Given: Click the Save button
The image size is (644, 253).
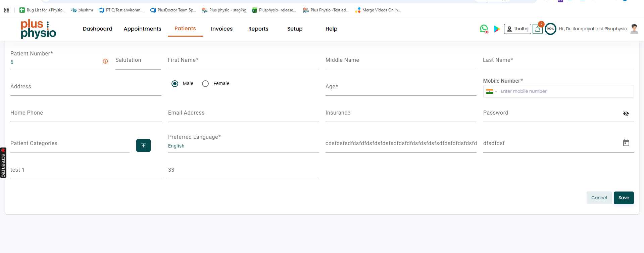Looking at the screenshot, I should pyautogui.click(x=624, y=198).
